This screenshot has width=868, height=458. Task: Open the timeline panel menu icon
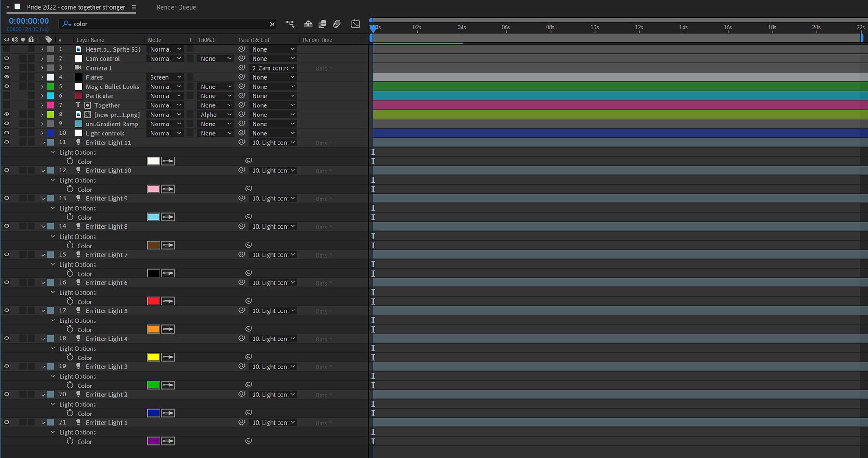tap(133, 7)
